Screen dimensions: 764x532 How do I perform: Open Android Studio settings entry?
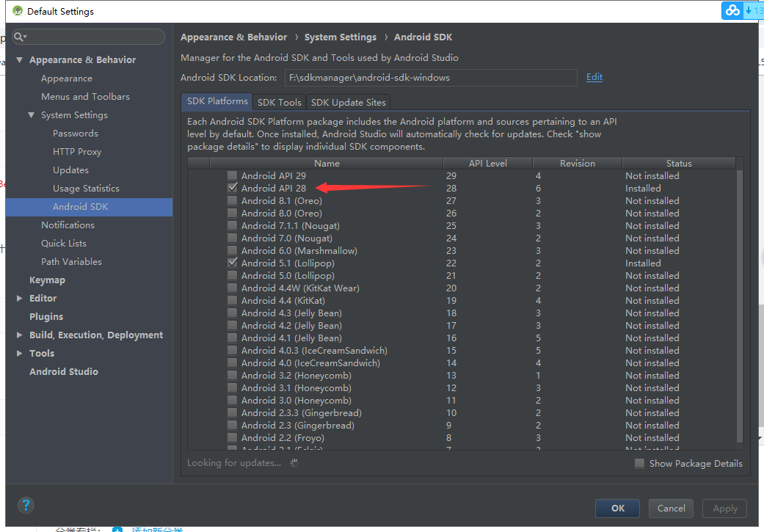[x=64, y=372]
